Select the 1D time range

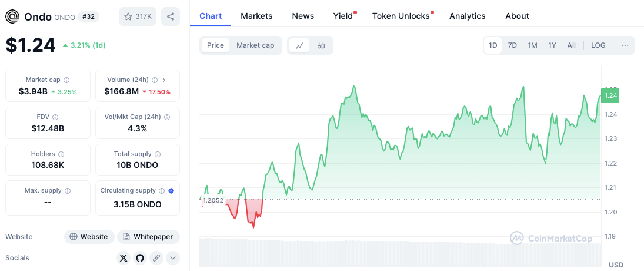[x=493, y=45]
